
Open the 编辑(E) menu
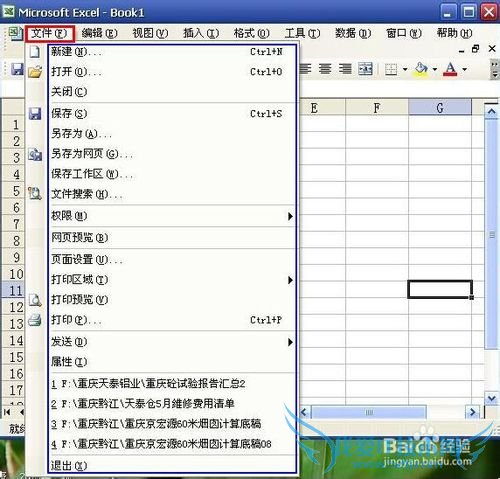click(99, 33)
